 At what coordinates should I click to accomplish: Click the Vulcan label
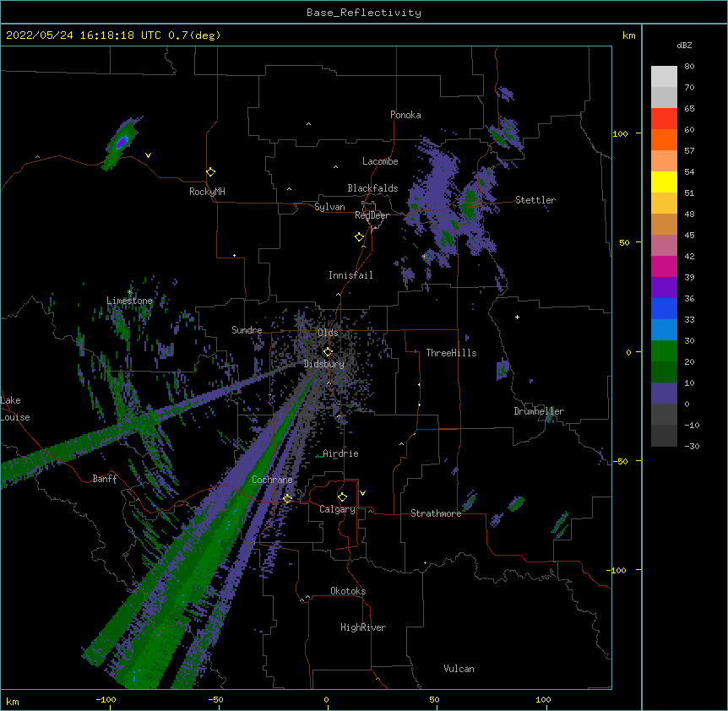coord(459,669)
